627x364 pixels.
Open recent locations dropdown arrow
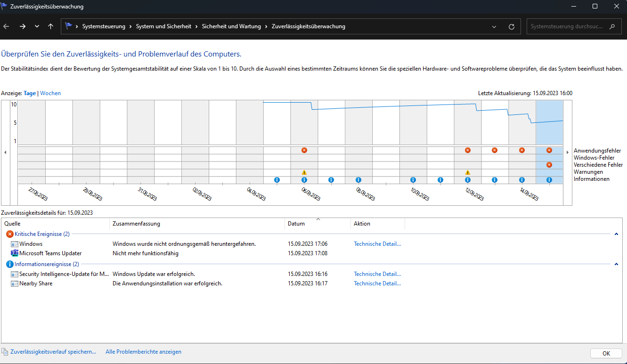coord(37,26)
